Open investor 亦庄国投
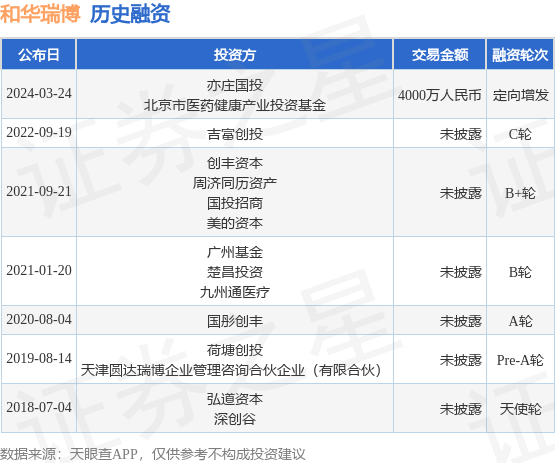Viewport: 555px width, 463px height. 235,85
